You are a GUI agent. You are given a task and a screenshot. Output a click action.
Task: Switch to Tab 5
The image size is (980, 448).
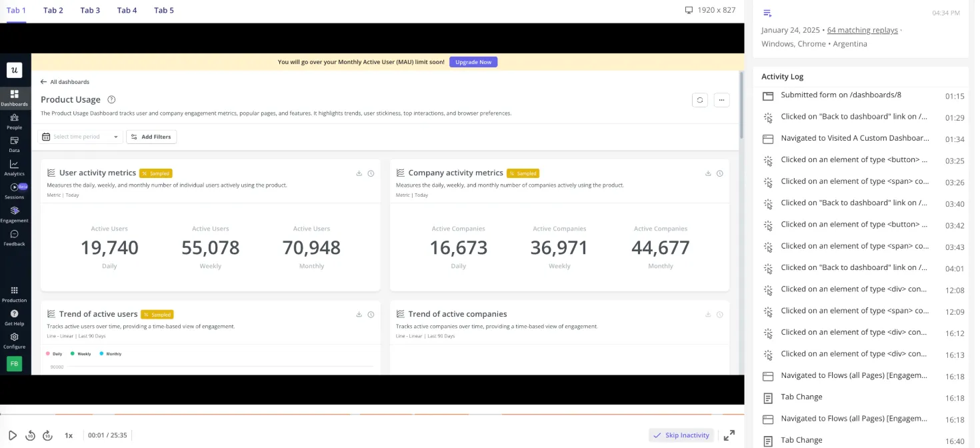(164, 11)
